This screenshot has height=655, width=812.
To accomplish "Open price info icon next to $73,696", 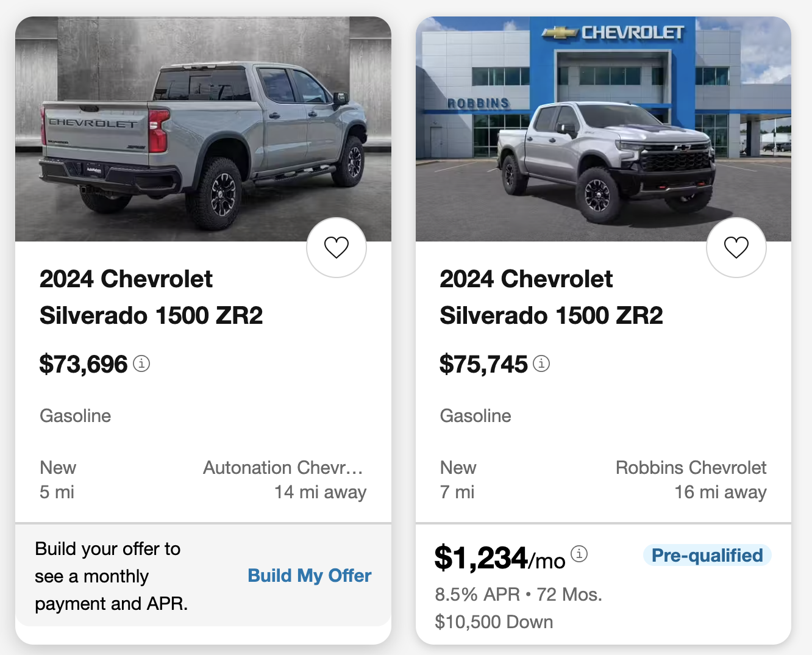I will click(141, 364).
